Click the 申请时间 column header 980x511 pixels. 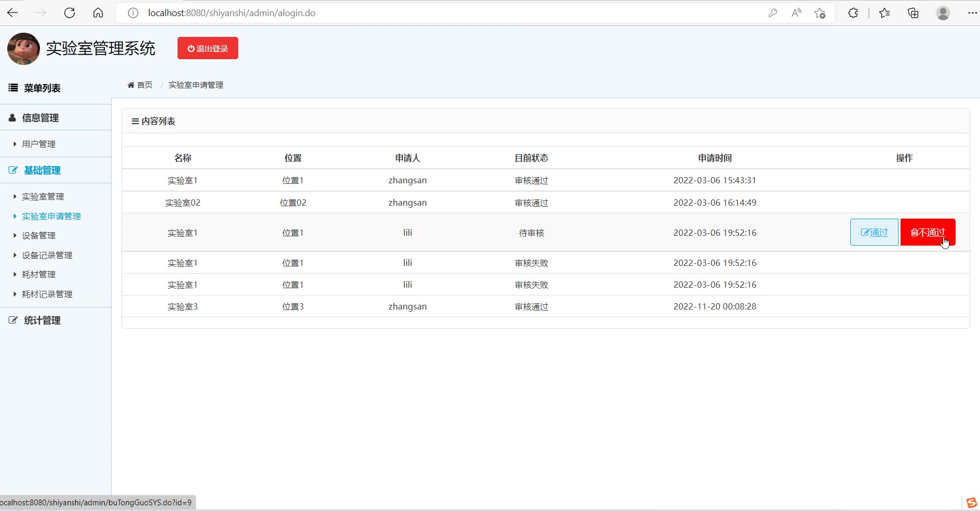coord(715,158)
